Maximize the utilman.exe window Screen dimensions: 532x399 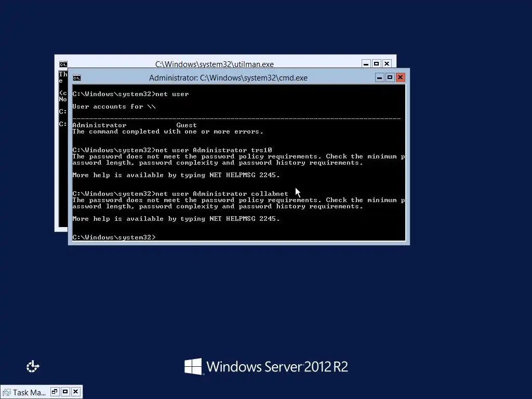pyautogui.click(x=376, y=64)
